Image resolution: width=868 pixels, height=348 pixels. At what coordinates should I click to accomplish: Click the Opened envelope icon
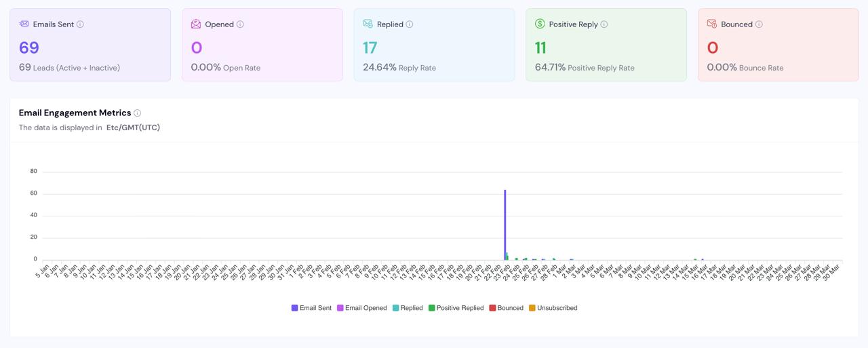(x=196, y=24)
